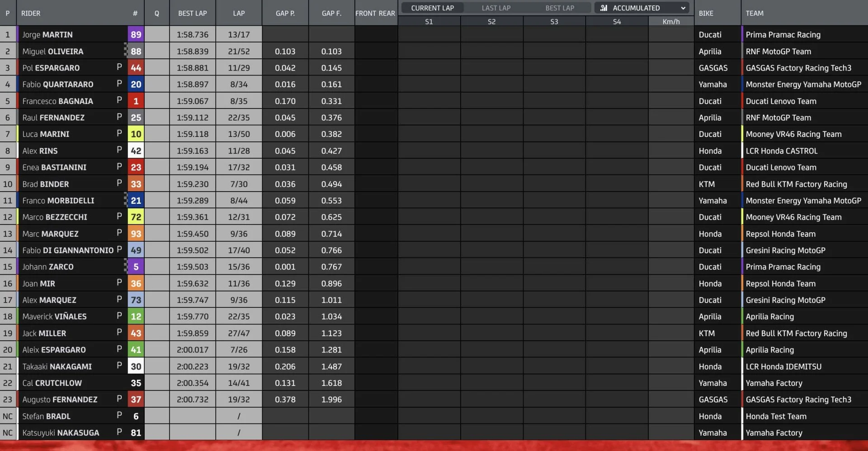
Task: Click the pit P icon for Raul Fernandez
Action: click(x=119, y=117)
